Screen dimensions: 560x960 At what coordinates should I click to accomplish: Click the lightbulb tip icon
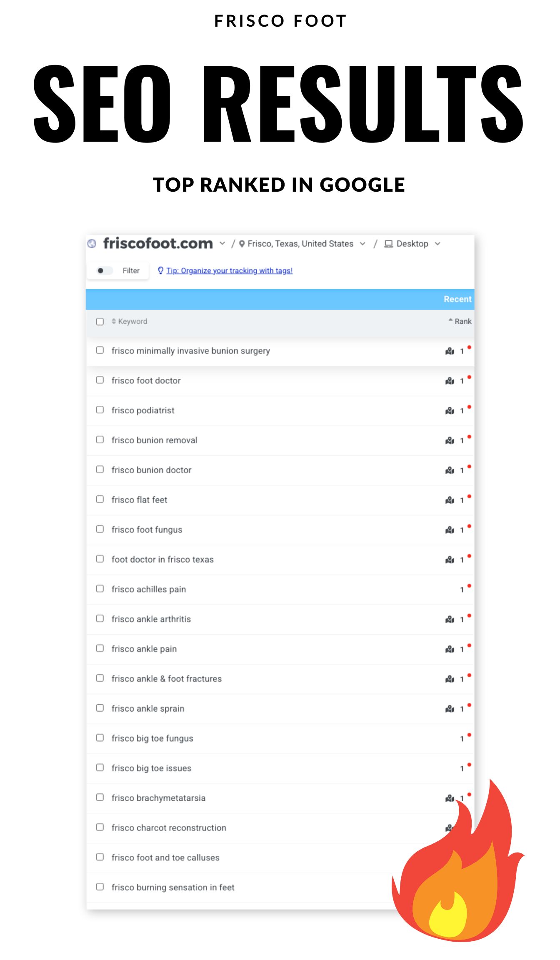tap(160, 270)
